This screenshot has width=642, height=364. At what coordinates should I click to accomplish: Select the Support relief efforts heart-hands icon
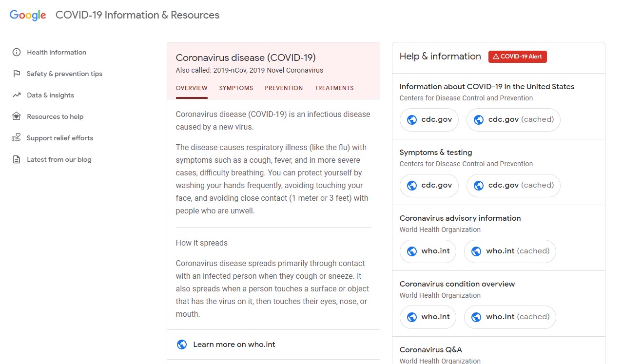click(16, 138)
